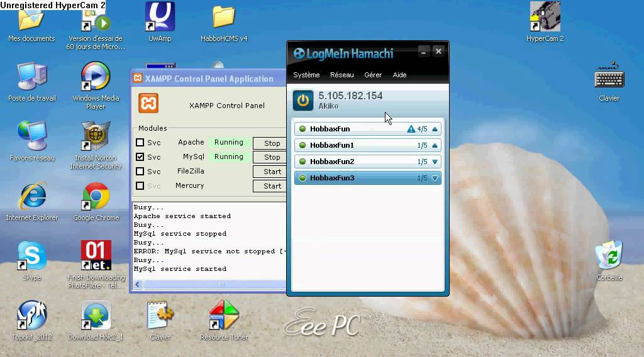Minimize the LogMeIn Hamachi window
Image resolution: width=644 pixels, height=357 pixels.
423,52
